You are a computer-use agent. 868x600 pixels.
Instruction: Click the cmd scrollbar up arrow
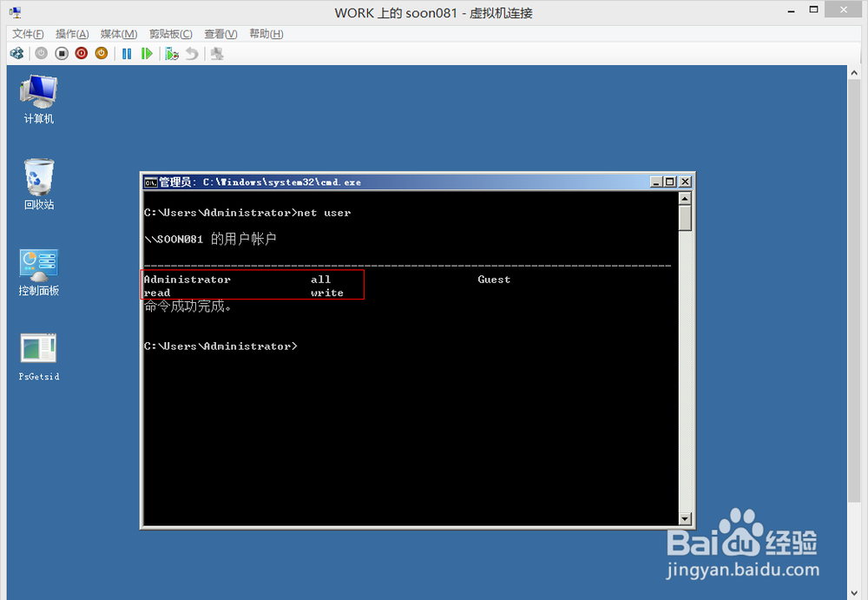click(x=685, y=198)
